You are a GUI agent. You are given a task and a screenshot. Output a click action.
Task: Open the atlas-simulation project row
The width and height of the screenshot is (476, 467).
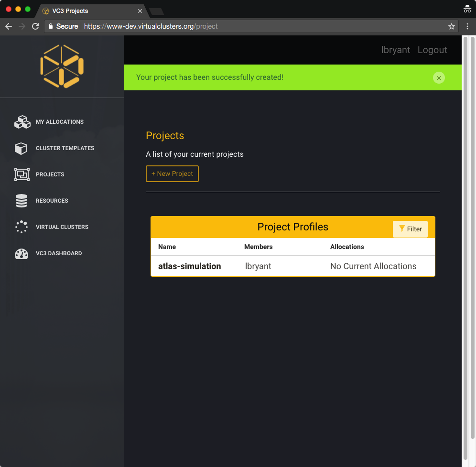point(292,266)
